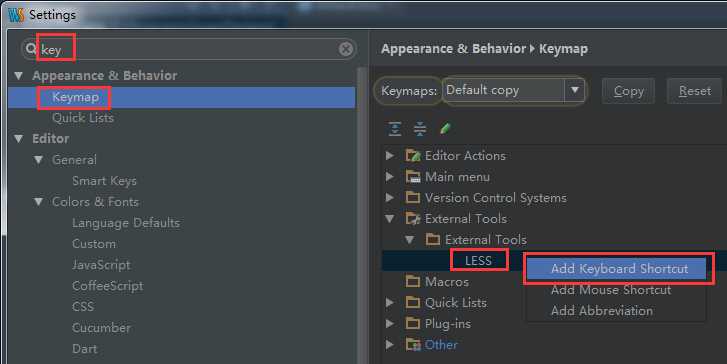
Task: Click the Main menu folder icon
Action: click(x=413, y=177)
